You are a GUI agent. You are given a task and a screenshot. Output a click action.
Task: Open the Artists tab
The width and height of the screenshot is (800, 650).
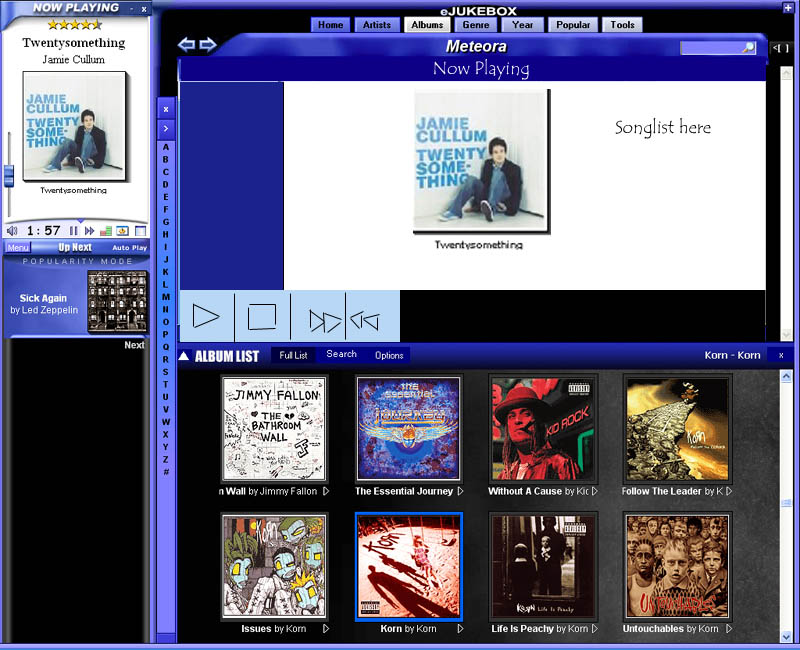pos(377,24)
